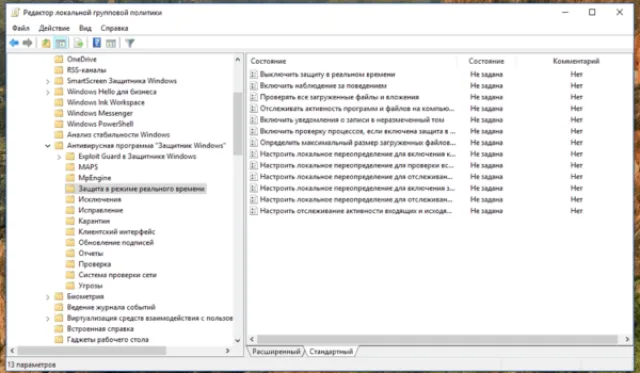Expand Windows Hello для бизнеса node
640x373 pixels.
point(48,92)
